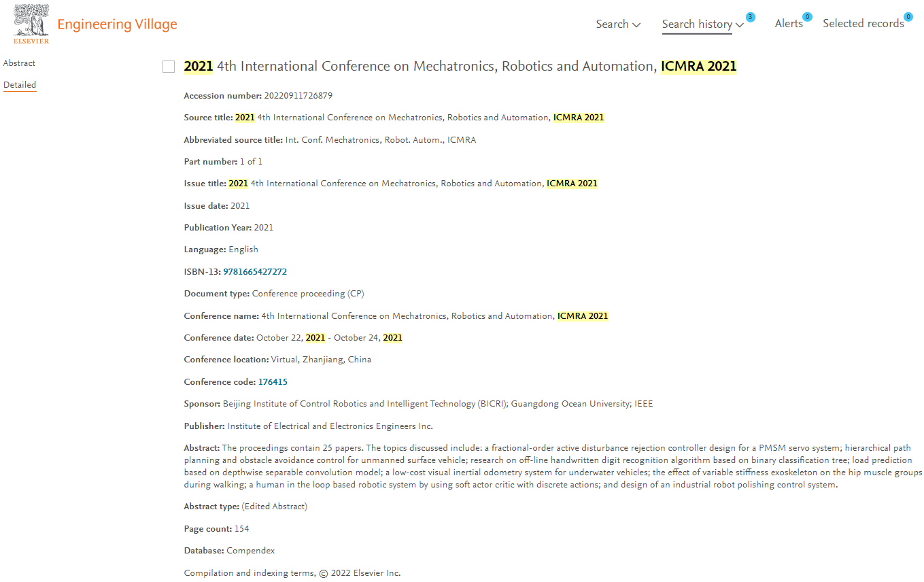Viewport: 924px width, 582px height.
Task: Click abbreviated source title Int. Conf. Mechatronics
Action: point(381,140)
